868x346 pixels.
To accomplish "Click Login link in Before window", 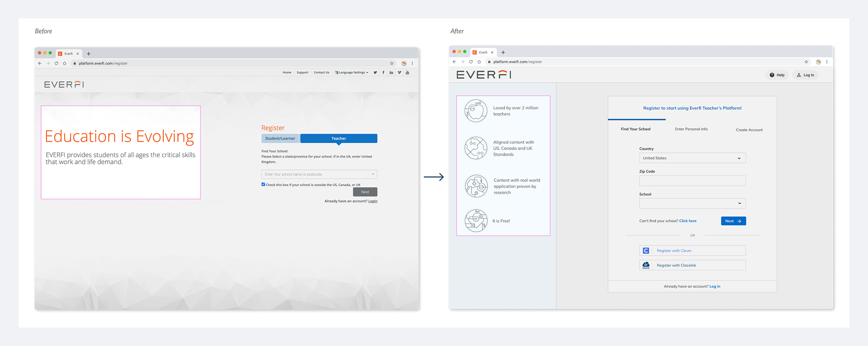I will (x=373, y=201).
